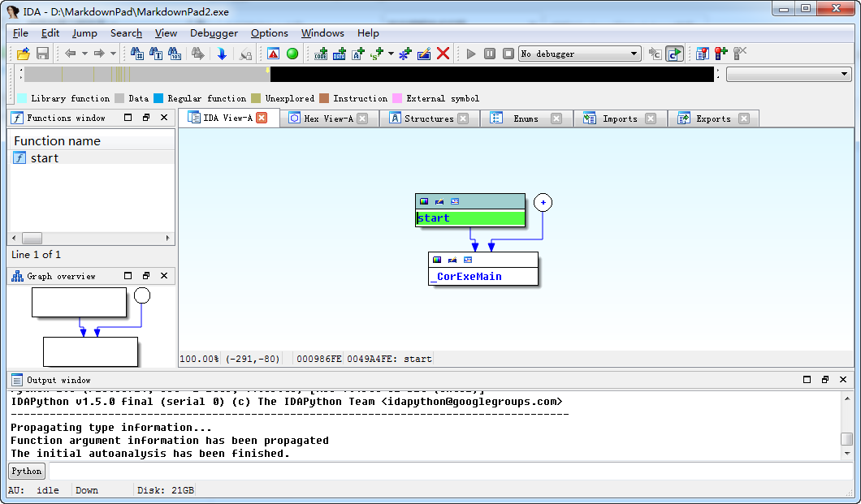Toggle the plus circle node beside start
The width and height of the screenshot is (861, 504).
(543, 203)
